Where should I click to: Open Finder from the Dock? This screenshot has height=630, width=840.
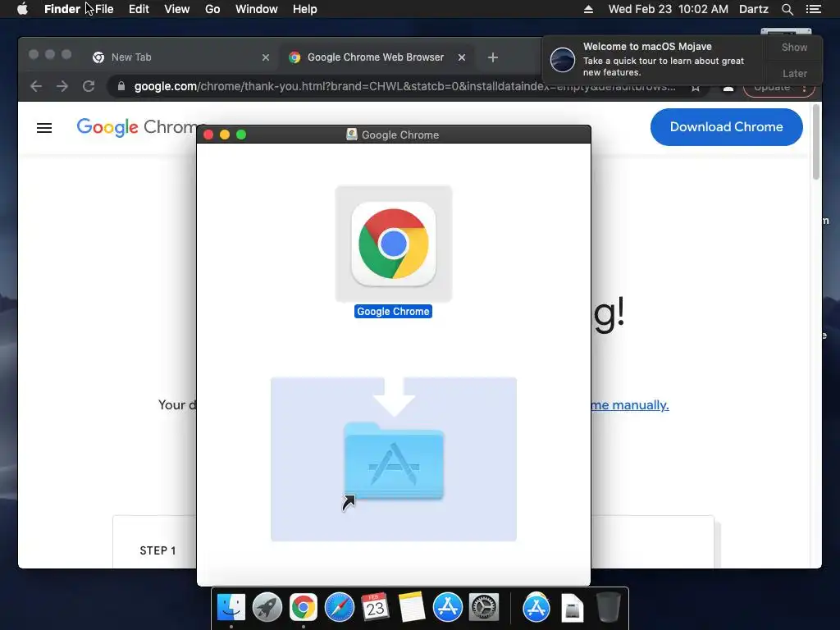pyautogui.click(x=231, y=608)
